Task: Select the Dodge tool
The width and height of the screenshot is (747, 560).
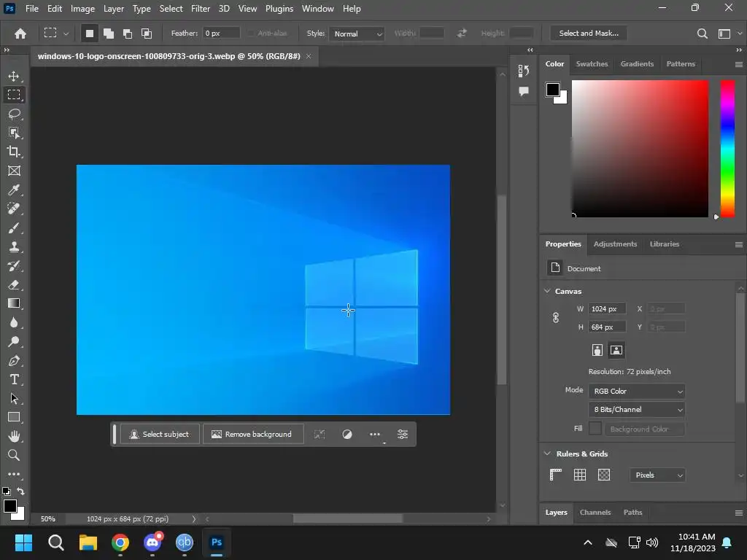Action: (x=14, y=341)
